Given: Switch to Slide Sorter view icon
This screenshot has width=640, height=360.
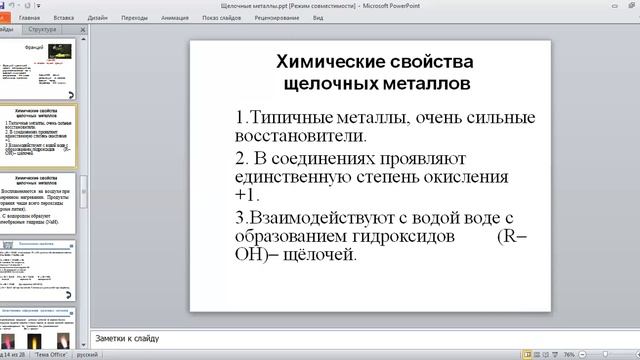Looking at the screenshot, I should click(x=537, y=355).
